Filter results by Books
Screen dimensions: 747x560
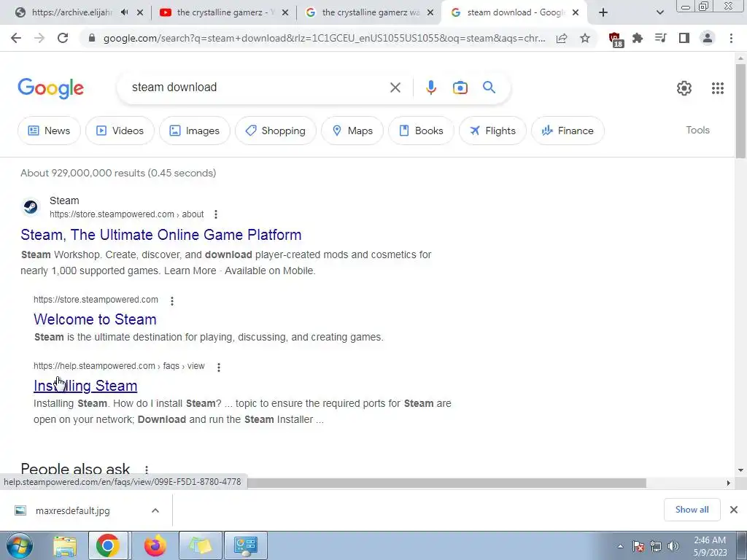[421, 131]
